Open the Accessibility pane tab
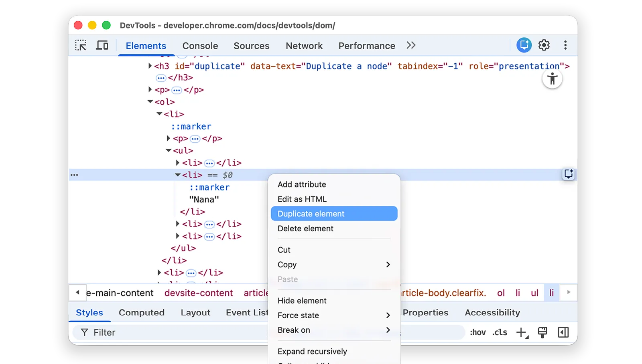This screenshot has width=642, height=364. [x=492, y=313]
